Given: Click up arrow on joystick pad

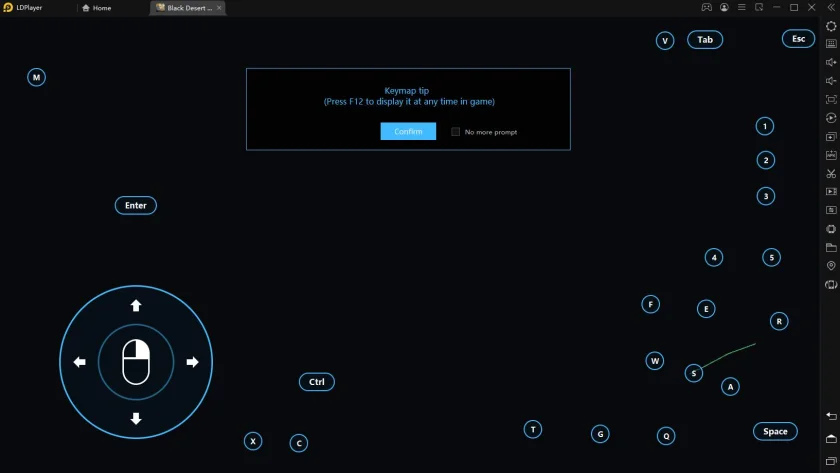Looking at the screenshot, I should pos(136,305).
